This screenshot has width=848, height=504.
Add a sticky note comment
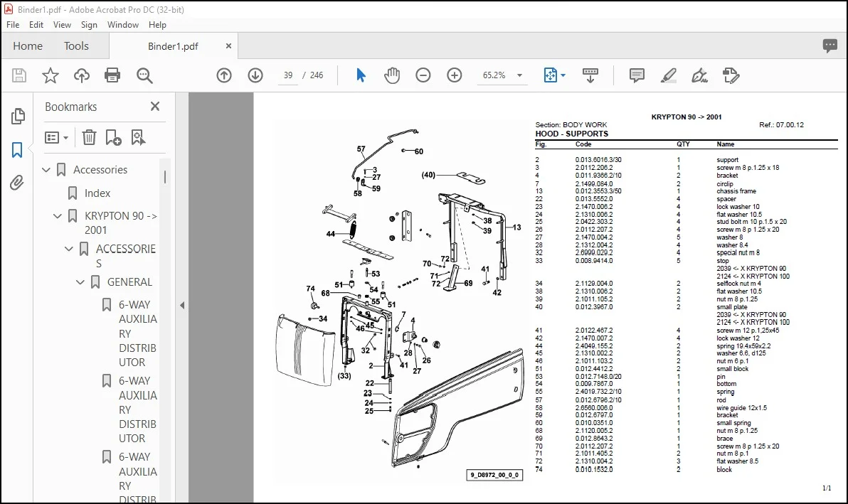(637, 75)
